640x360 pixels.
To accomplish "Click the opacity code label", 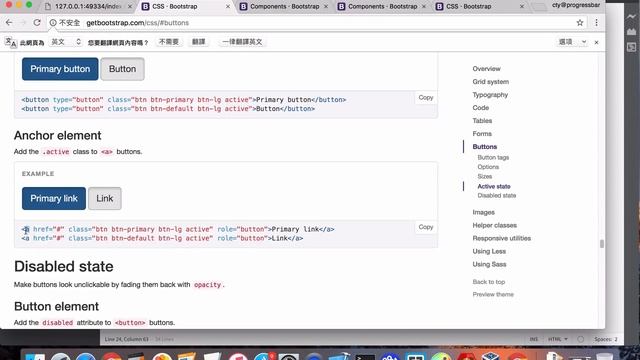I will 207,285.
